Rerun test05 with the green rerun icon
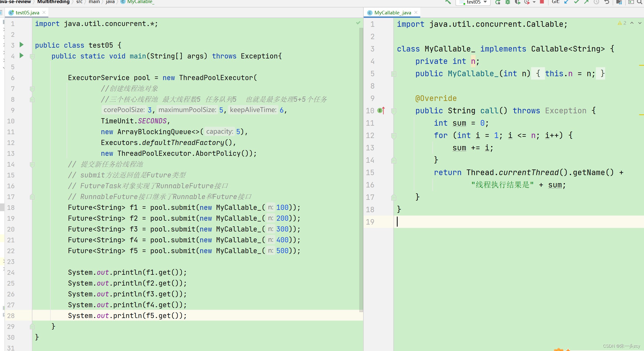Screen dimensions: 644x351 coord(498,2)
